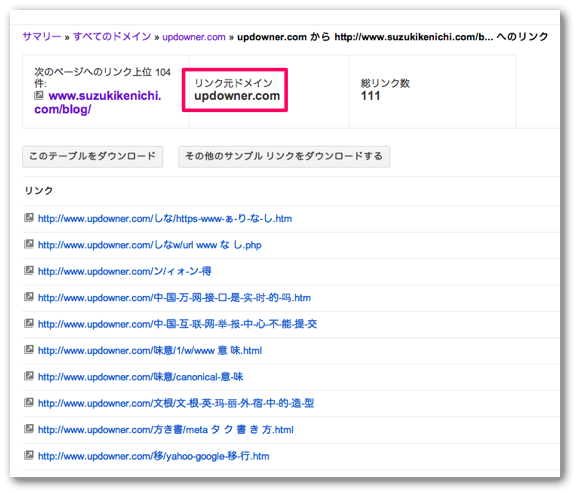The height and width of the screenshot is (493, 576).
Task: Open link ending ソ/ィォ-ソ-得
Action: coord(125,271)
